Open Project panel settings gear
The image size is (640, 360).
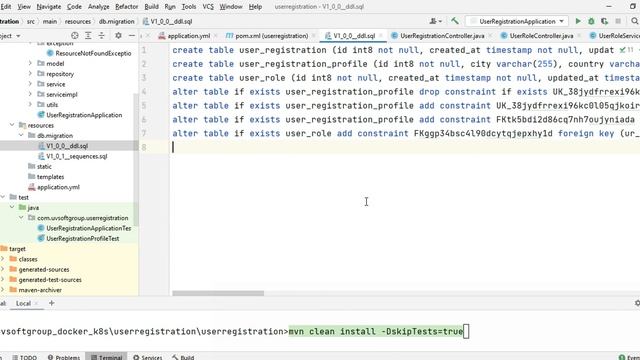click(118, 36)
